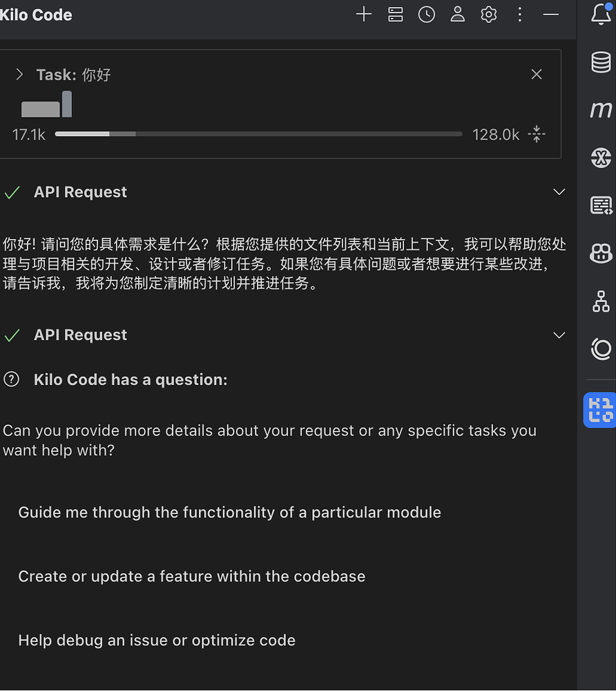Click 'Can you provide more details' question text
Image resolution: width=616 pixels, height=691 pixels.
click(269, 440)
